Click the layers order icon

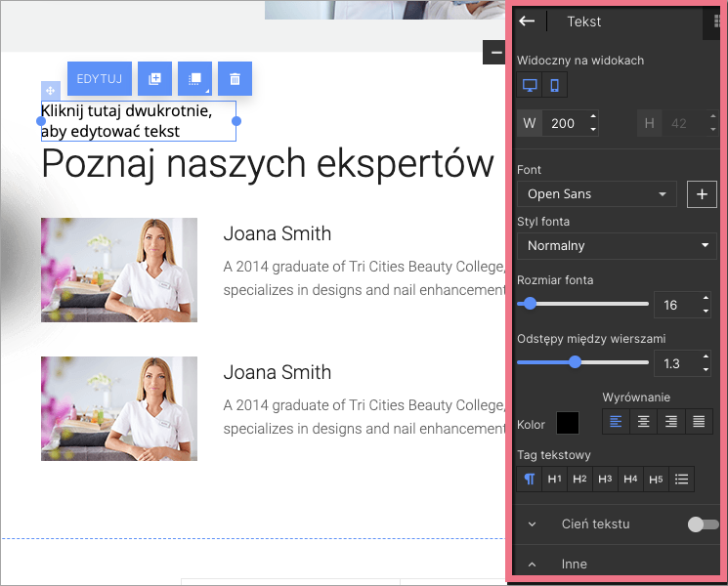point(194,78)
